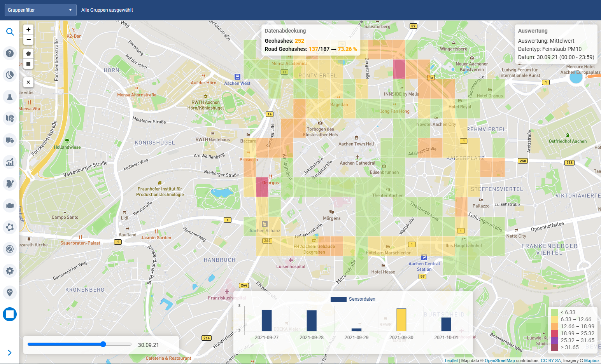Select the polygon drawing tool

tap(28, 54)
